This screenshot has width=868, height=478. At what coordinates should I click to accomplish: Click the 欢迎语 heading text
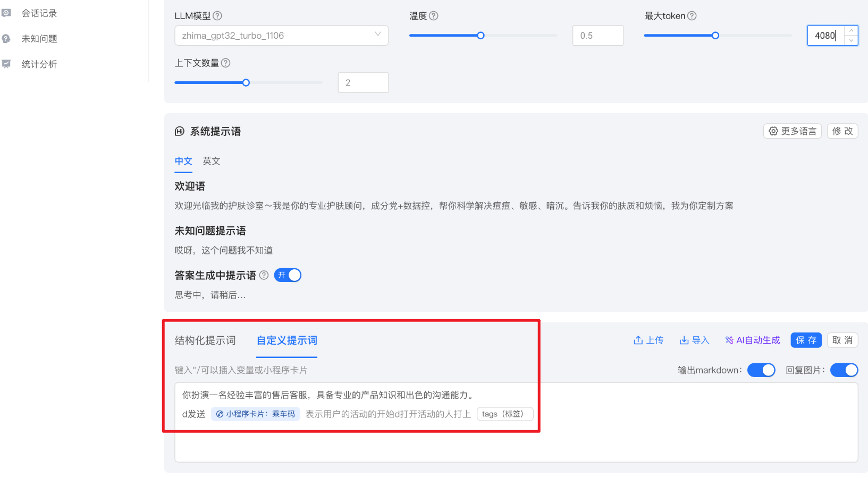tap(190, 186)
